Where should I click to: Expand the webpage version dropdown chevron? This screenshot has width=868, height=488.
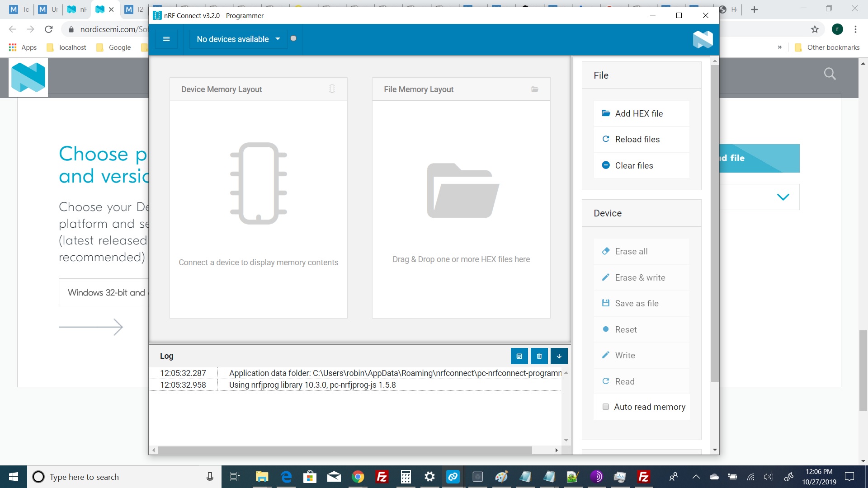point(783,197)
